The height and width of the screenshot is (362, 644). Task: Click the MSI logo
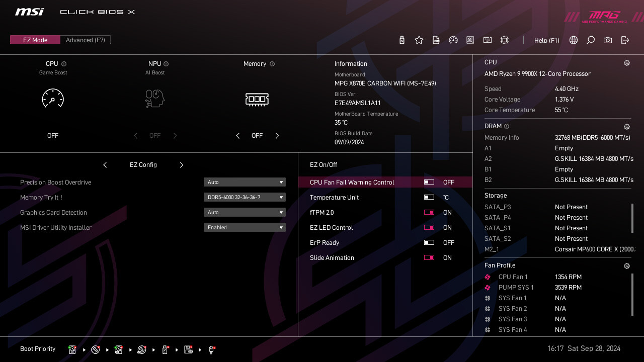[29, 12]
